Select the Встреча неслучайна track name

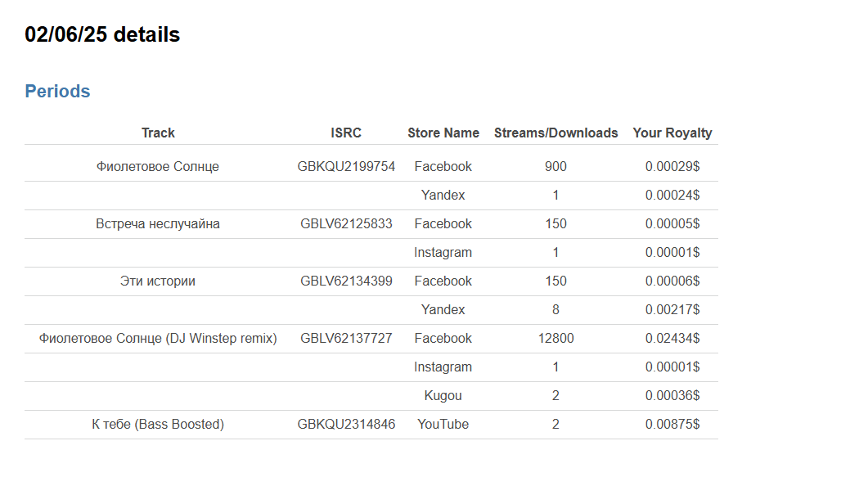(158, 224)
